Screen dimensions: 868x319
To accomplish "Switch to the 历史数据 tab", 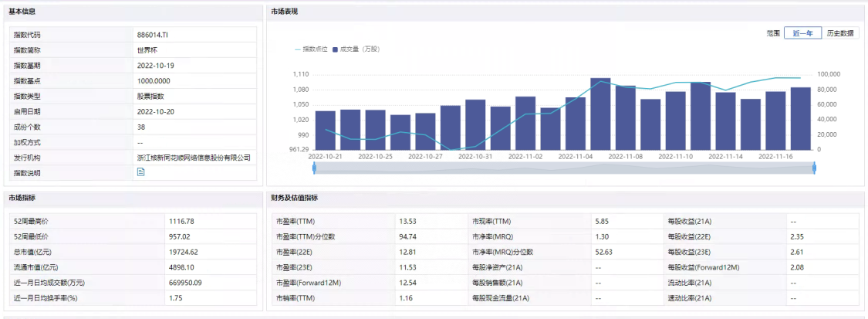I will [839, 33].
